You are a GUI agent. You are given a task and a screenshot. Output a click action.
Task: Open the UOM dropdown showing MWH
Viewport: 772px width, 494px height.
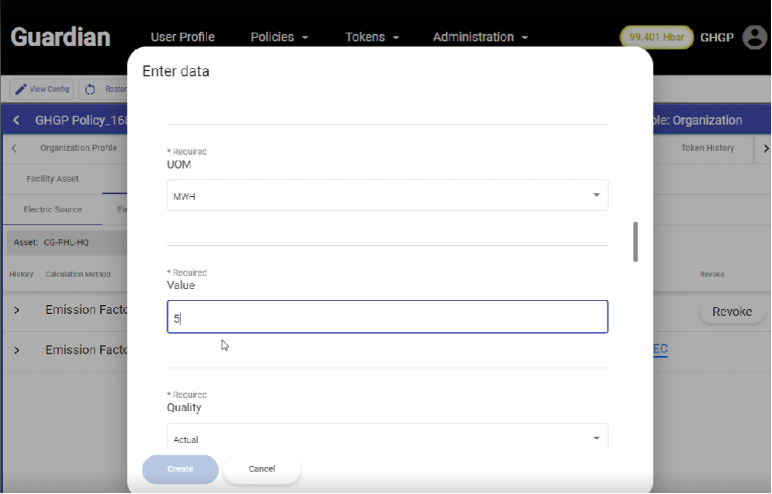[387, 196]
